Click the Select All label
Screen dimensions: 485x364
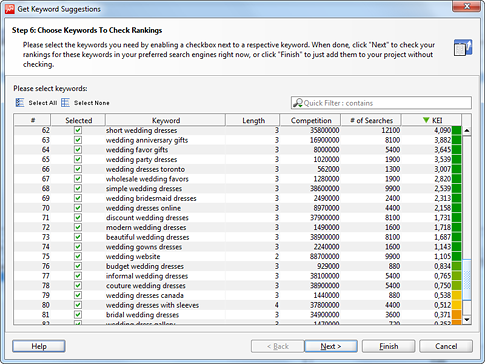coord(43,103)
